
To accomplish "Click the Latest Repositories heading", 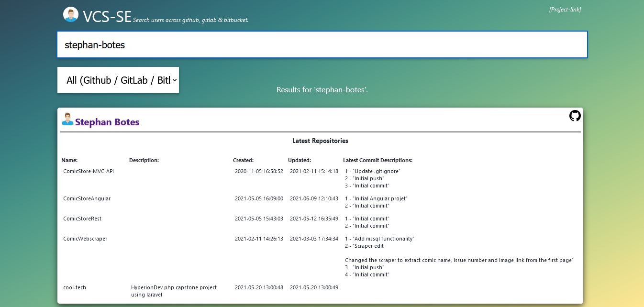I will [x=320, y=141].
